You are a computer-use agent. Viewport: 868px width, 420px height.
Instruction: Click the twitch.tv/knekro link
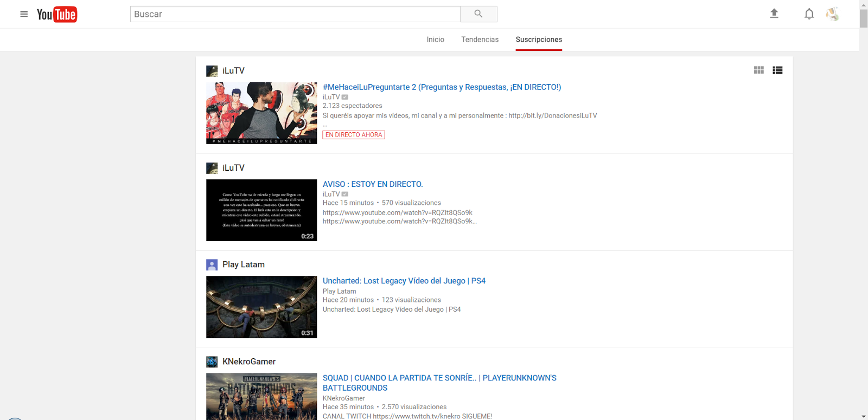(417, 416)
